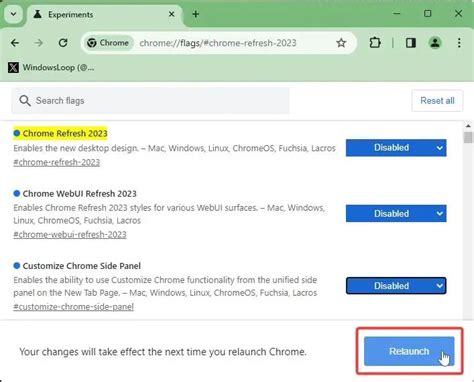Screen dimensions: 474x382
Task: Toggle the side panel icon
Action: (x=411, y=43)
